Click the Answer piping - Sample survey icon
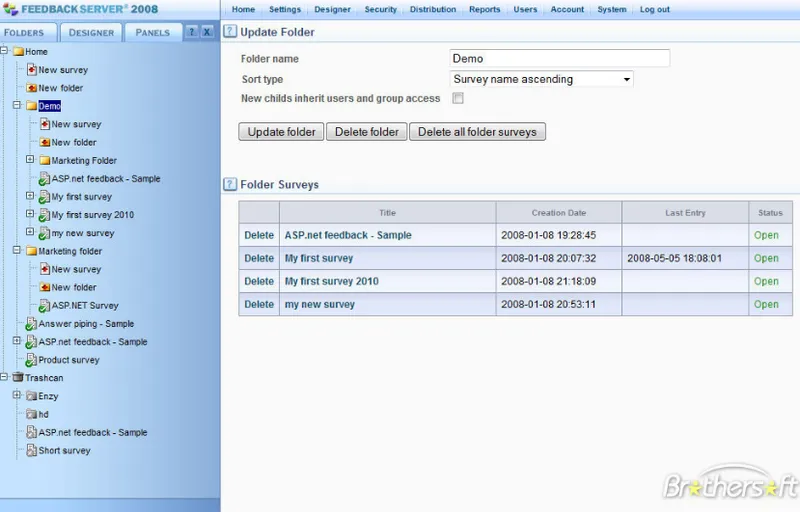 pyautogui.click(x=31, y=324)
